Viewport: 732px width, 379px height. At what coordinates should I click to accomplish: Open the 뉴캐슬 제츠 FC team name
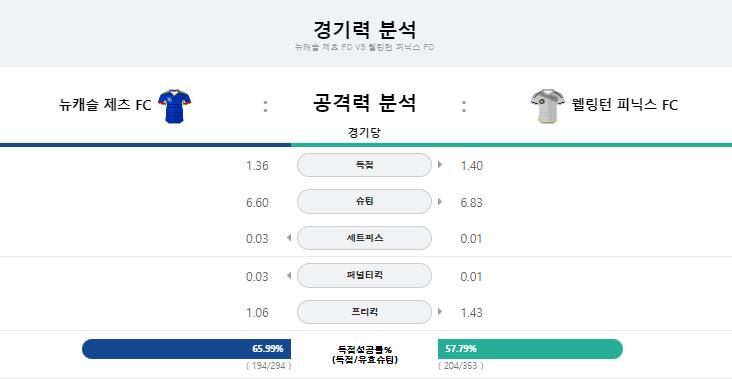pyautogui.click(x=105, y=105)
